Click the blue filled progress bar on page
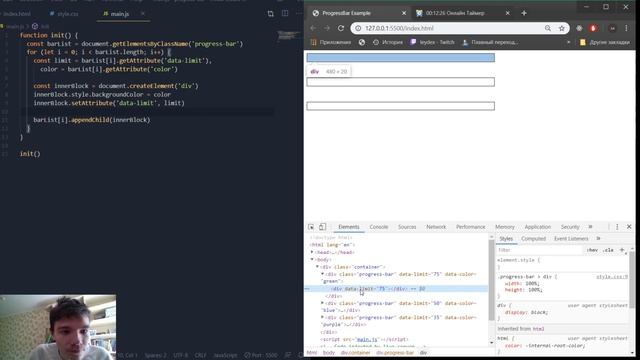 pos(400,58)
